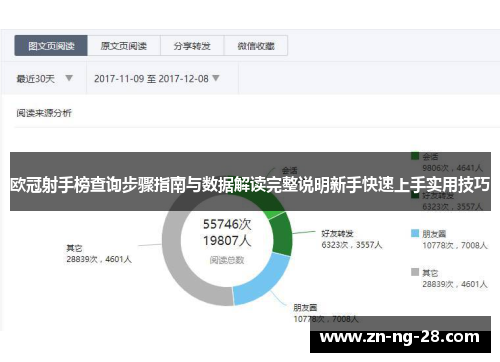The width and height of the screenshot is (500, 362).
Task: Click the 阅读来源分析 heading
Action: pyautogui.click(x=44, y=113)
